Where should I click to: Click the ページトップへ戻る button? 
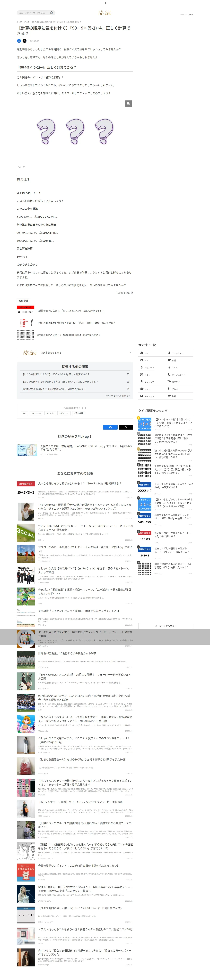coord(165,626)
